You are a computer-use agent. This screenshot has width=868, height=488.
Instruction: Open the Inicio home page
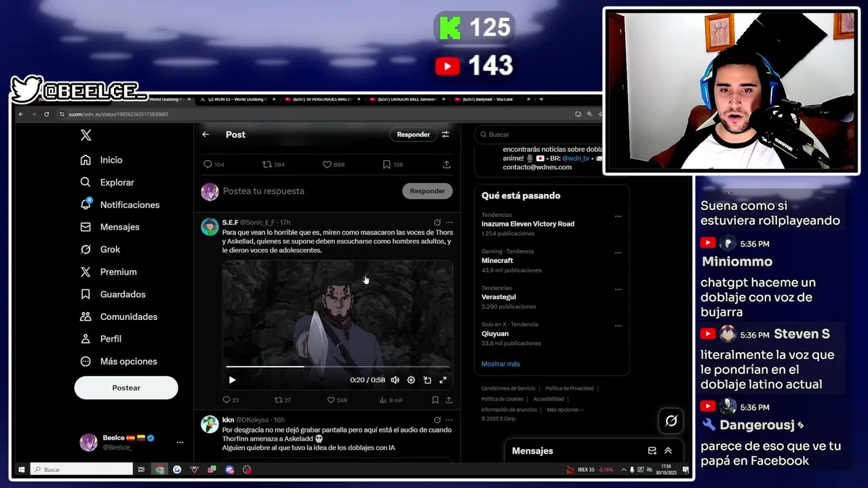(102, 160)
